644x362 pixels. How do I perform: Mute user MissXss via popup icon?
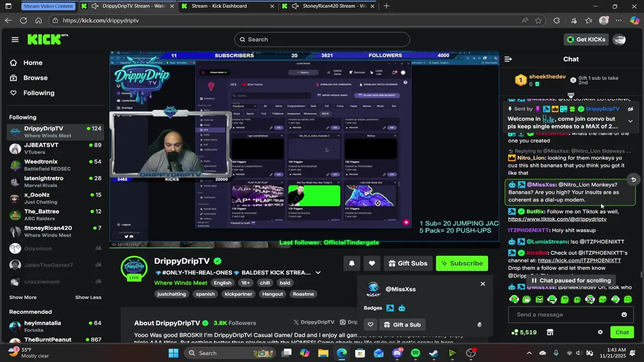pos(479,325)
